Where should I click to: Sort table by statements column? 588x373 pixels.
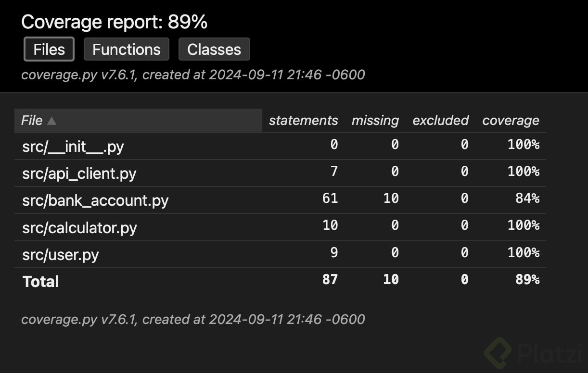click(x=303, y=121)
